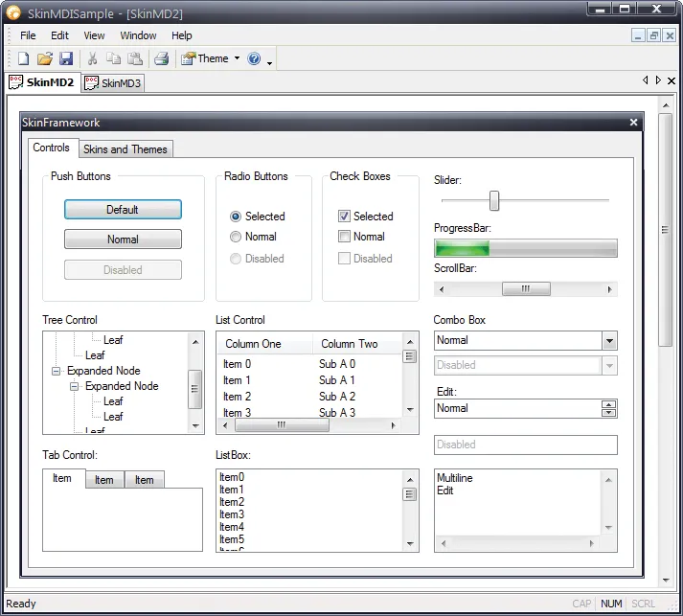The height and width of the screenshot is (616, 683).
Task: Save using the floppy disk icon
Action: (66, 58)
